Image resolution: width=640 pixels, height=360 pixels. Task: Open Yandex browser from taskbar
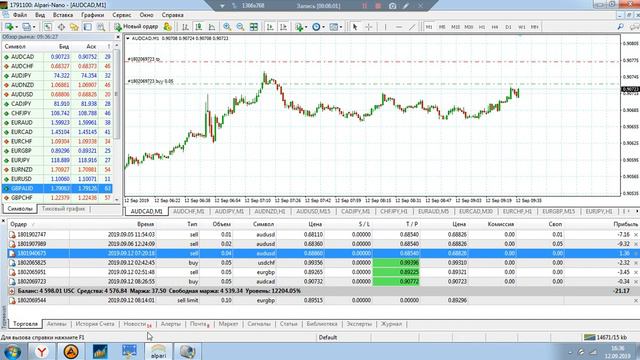[41, 352]
